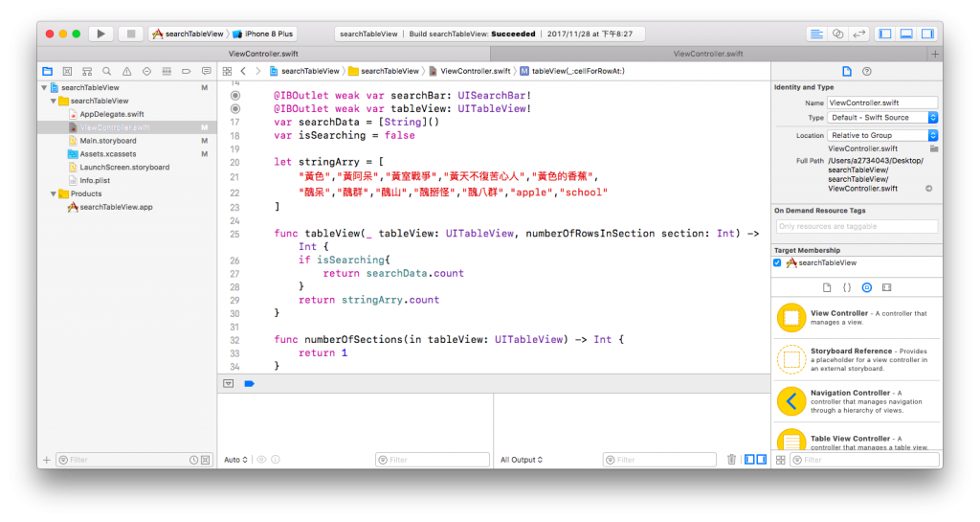
Task: Open the symbol navigator
Action: 87,71
